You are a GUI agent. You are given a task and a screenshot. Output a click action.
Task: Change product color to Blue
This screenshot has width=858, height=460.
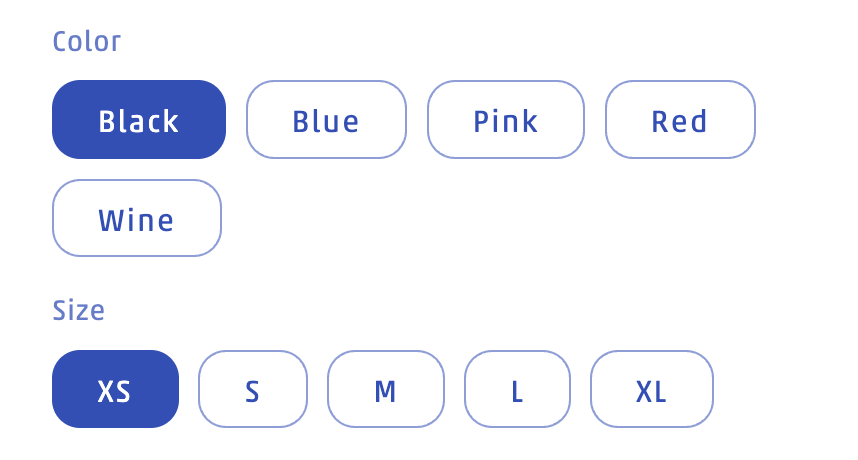(x=326, y=120)
